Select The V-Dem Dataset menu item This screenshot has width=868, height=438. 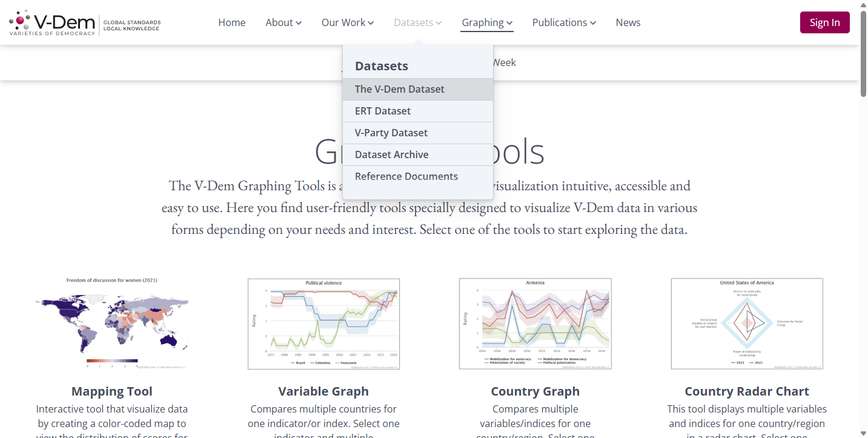[x=418, y=89]
